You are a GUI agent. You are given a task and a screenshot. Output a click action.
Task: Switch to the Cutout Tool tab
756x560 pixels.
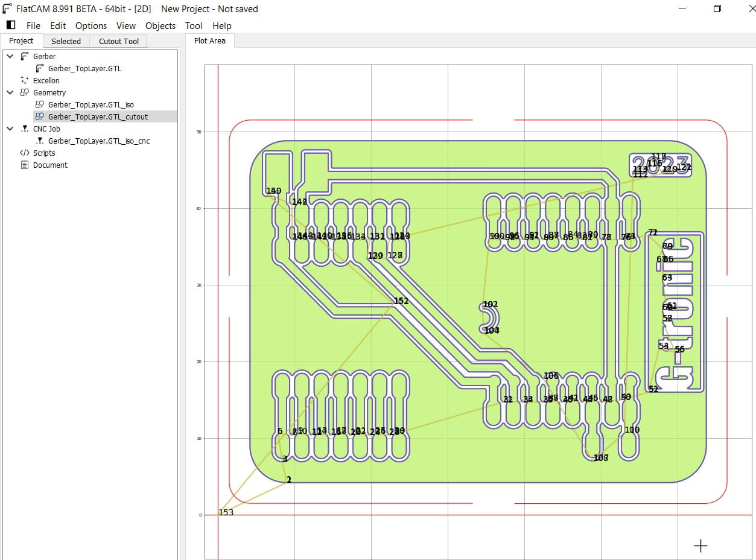point(119,41)
